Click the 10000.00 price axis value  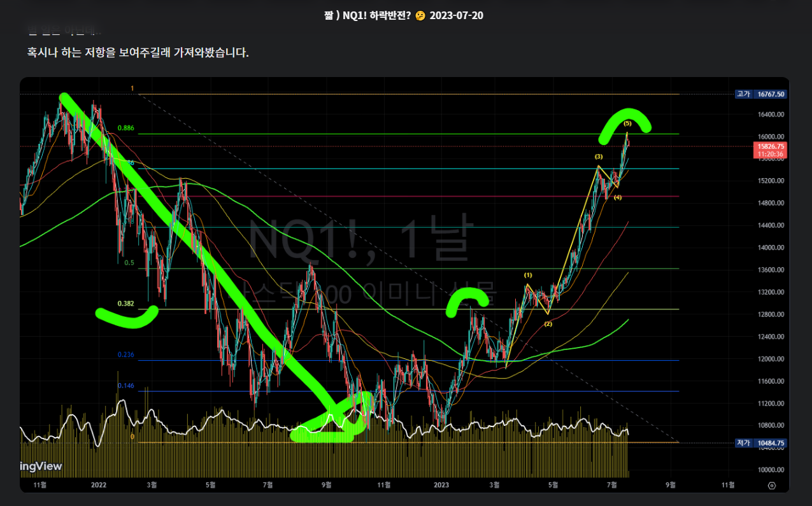[x=771, y=470]
